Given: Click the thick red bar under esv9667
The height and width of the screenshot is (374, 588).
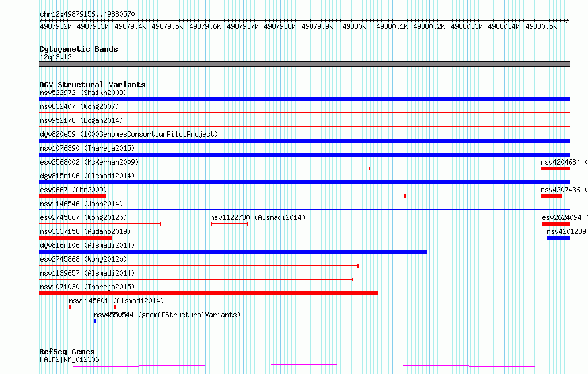Looking at the screenshot, I should (x=73, y=196).
